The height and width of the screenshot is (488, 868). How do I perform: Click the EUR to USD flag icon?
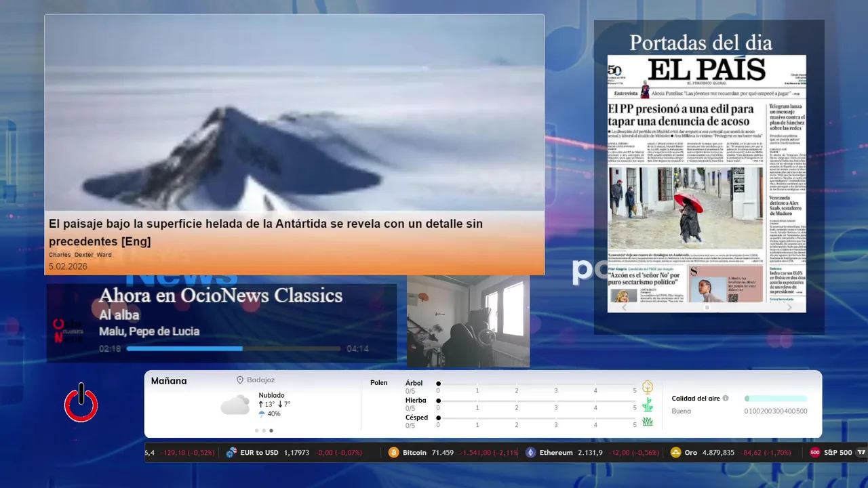tap(231, 453)
